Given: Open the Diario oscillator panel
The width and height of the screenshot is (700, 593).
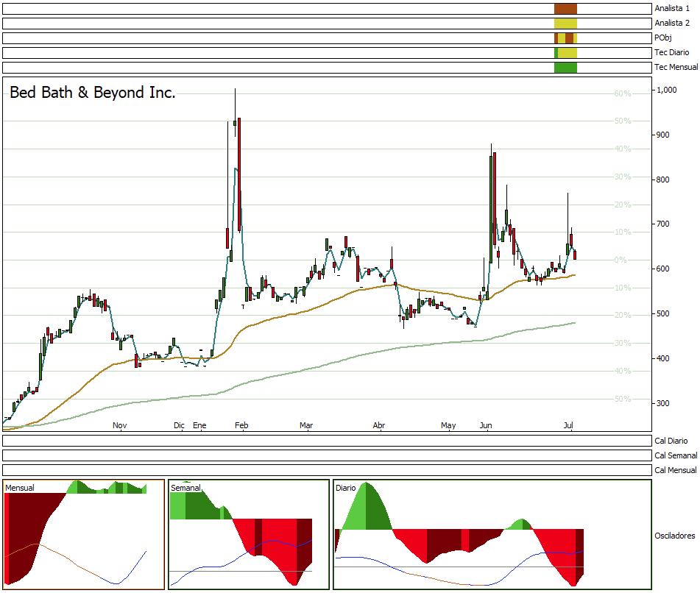Looking at the screenshot, I should [x=492, y=534].
